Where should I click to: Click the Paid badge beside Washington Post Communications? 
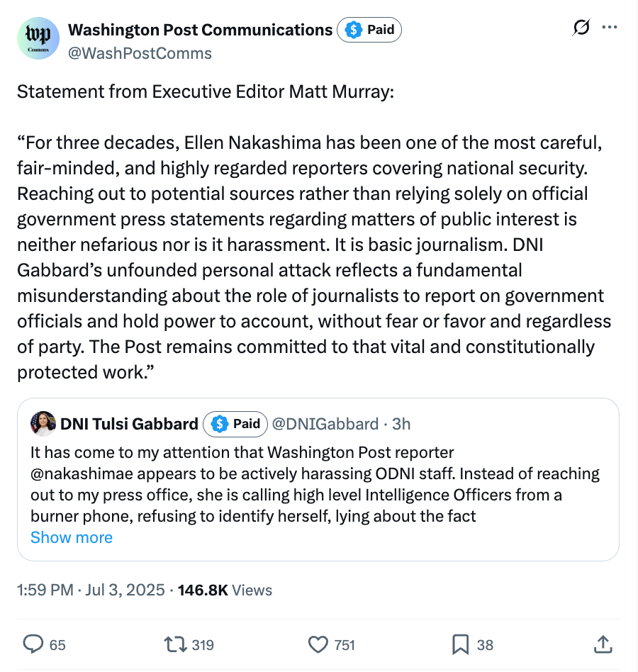[x=370, y=30]
